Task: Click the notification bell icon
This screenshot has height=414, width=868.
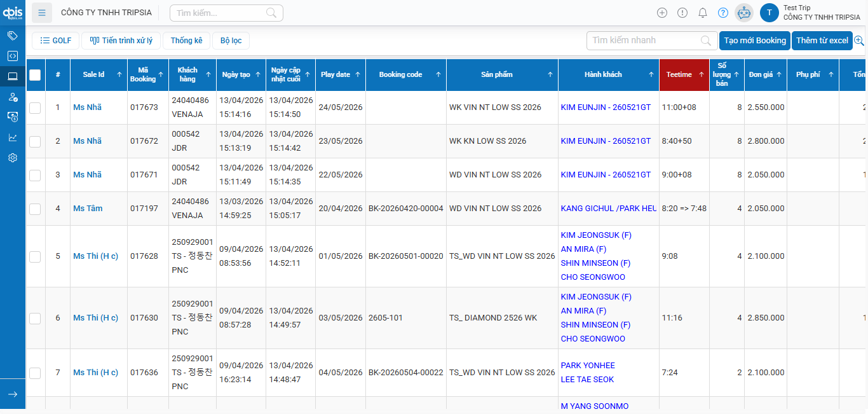Action: 703,13
